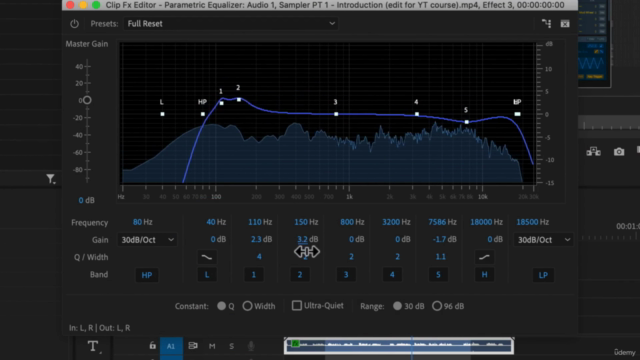Select EQ control point 4 on graph
Viewport: 640px width, 360px height.
coord(417,114)
